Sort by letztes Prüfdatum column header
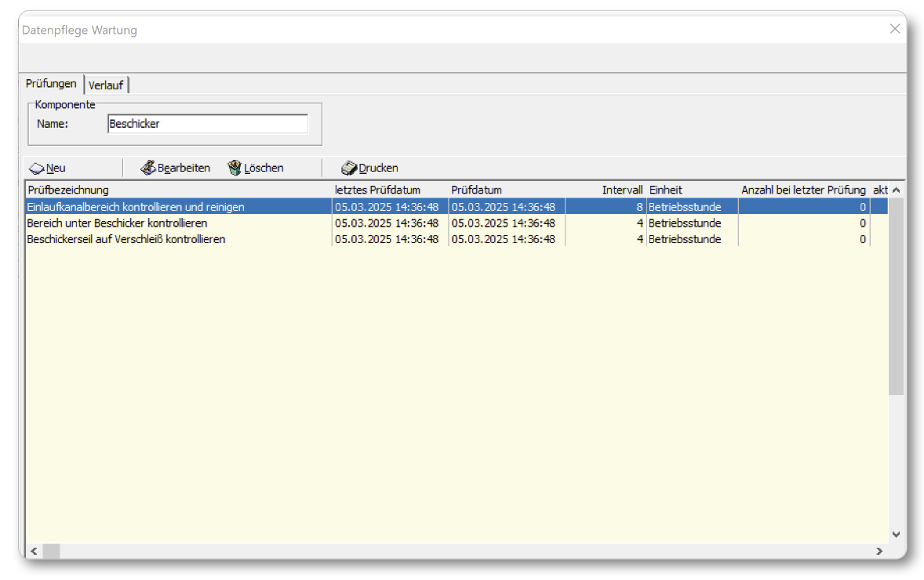Screen dimensions: 924x580 [390, 190]
